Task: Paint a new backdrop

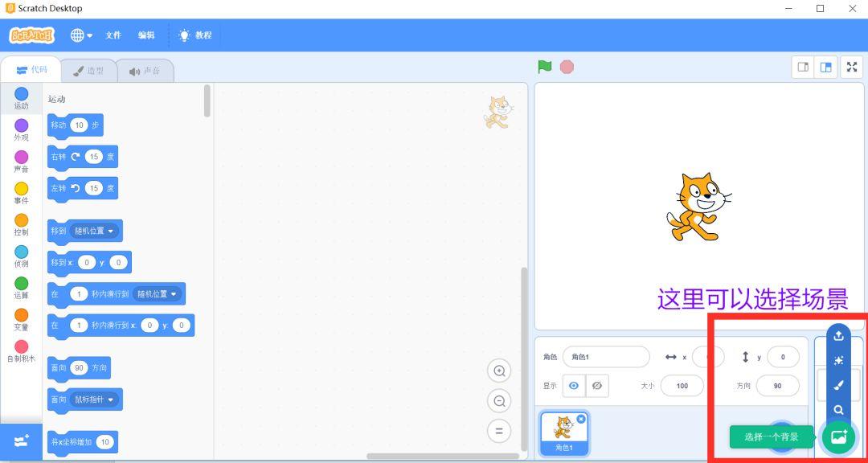Action: tap(838, 385)
